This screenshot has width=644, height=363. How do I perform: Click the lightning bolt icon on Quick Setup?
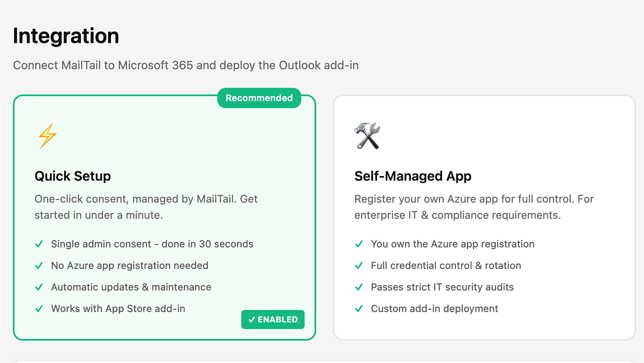pos(47,136)
